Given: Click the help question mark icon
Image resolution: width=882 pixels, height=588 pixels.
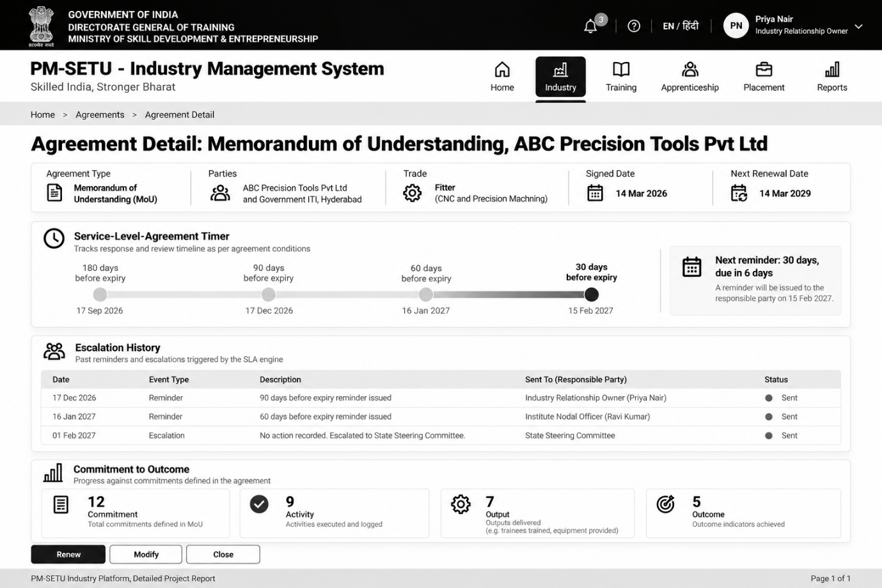Looking at the screenshot, I should [x=634, y=26].
